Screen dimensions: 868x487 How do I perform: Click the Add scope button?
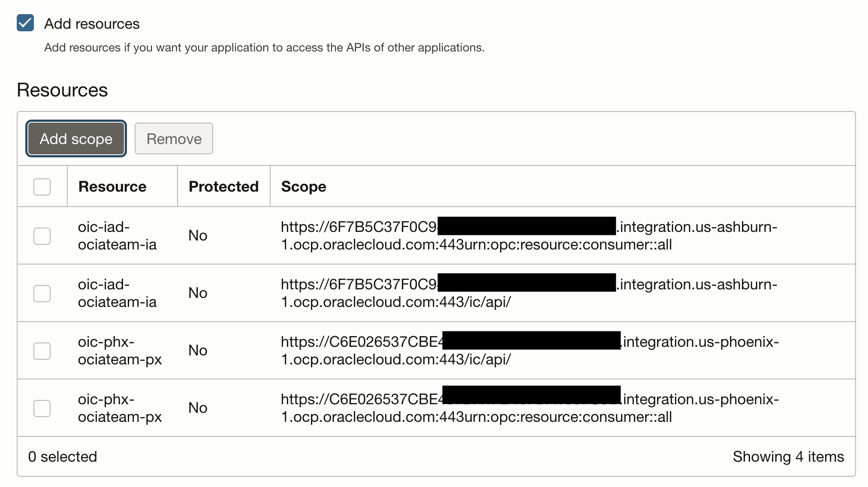tap(76, 139)
